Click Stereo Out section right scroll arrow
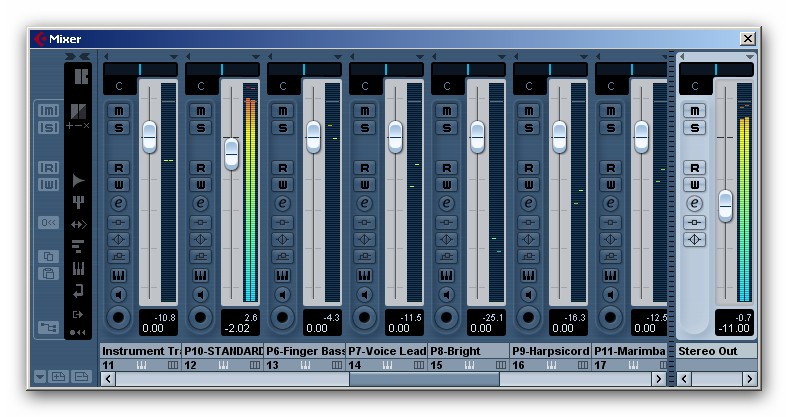 click(x=749, y=379)
